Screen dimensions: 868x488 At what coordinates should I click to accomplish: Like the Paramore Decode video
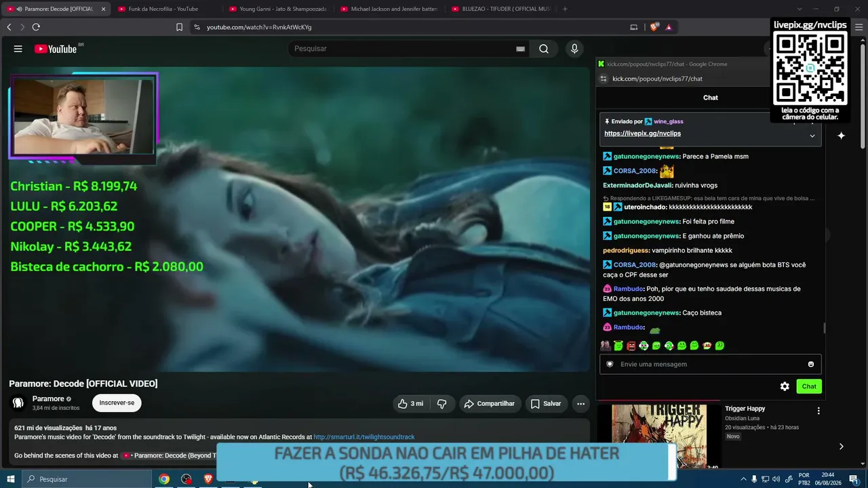pyautogui.click(x=411, y=404)
